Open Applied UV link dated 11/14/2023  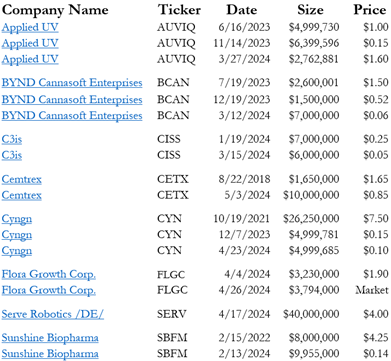(x=30, y=43)
